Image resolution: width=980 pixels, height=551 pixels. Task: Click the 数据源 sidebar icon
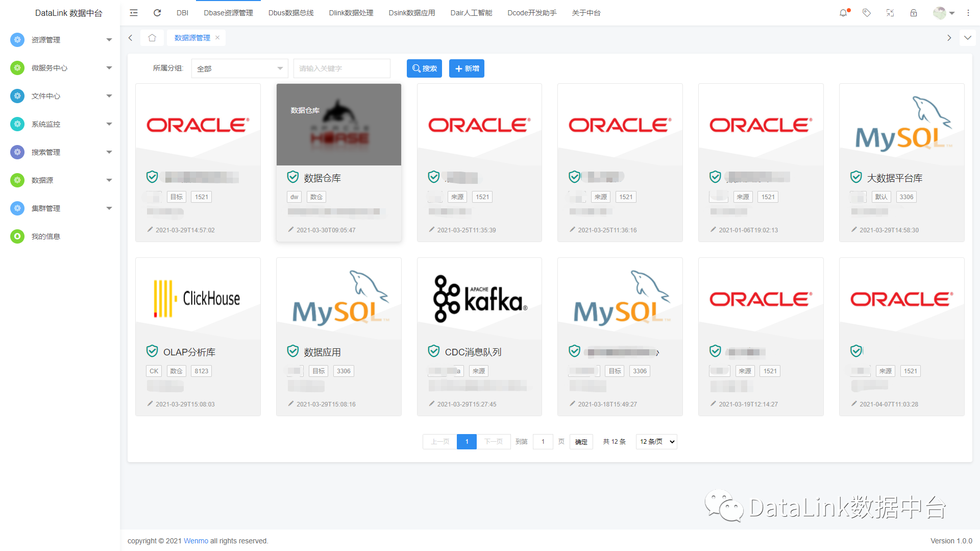[17, 180]
